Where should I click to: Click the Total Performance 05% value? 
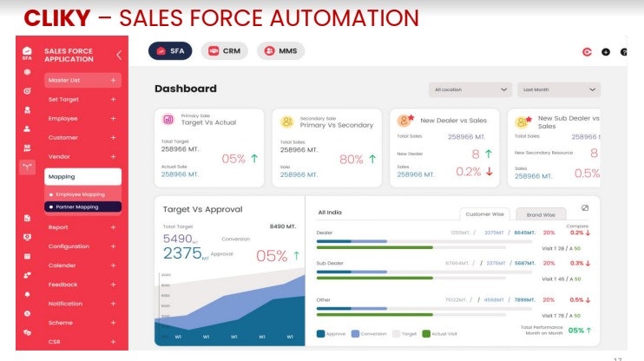[x=576, y=331]
